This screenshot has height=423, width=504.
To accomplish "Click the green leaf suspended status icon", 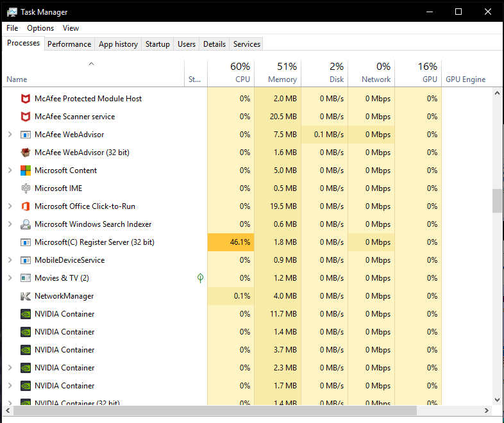I will [x=200, y=278].
